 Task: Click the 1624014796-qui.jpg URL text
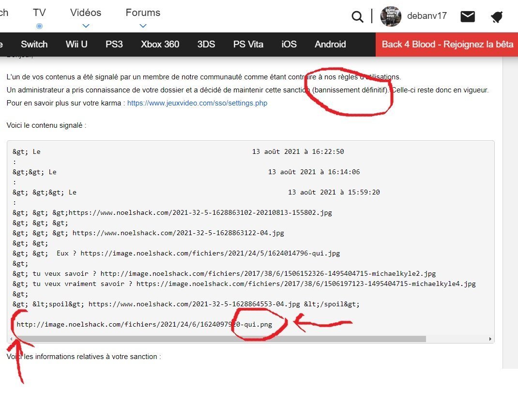pos(210,253)
